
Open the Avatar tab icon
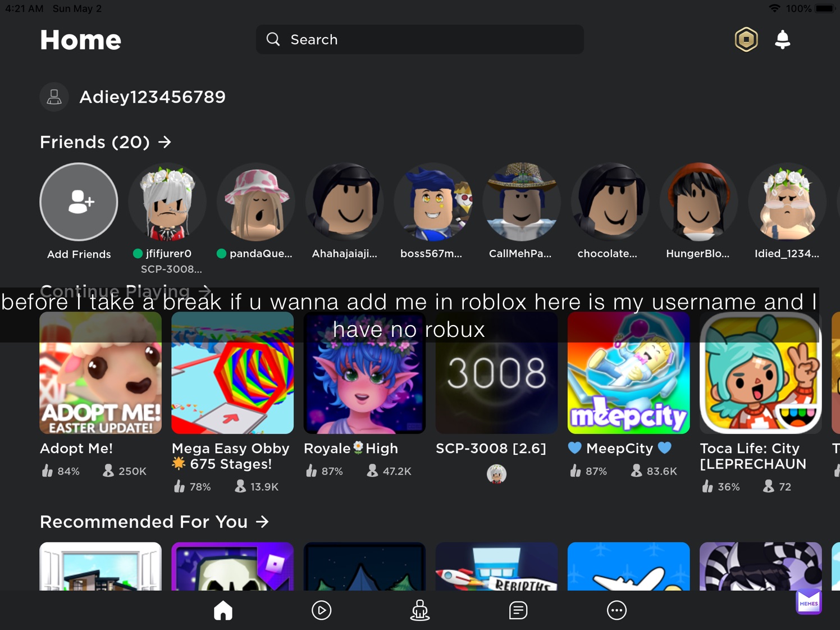pos(419,610)
